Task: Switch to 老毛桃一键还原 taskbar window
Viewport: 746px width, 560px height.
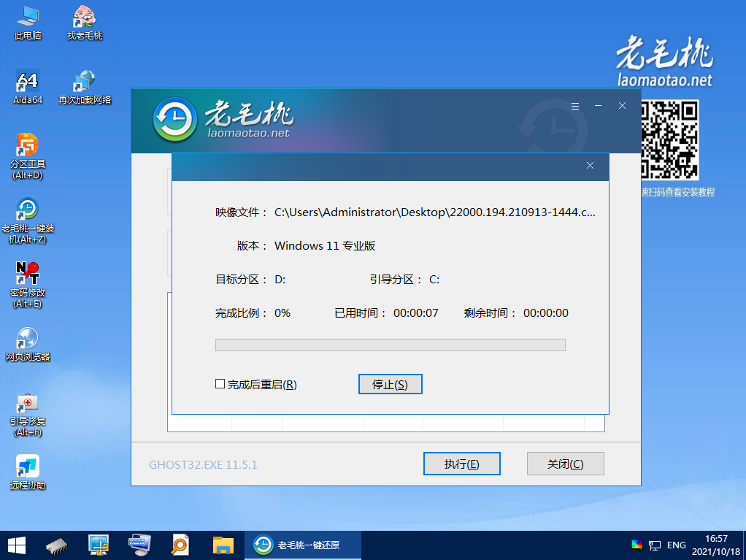Action: click(x=303, y=545)
